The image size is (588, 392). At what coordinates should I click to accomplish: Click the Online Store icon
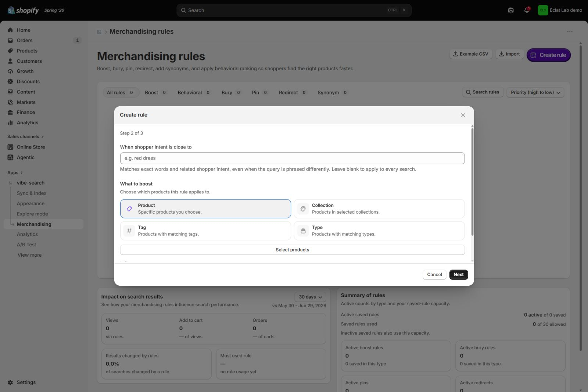10,147
